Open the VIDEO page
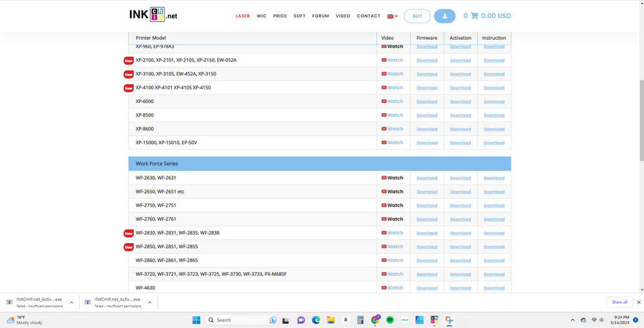The image size is (644, 328). (343, 16)
